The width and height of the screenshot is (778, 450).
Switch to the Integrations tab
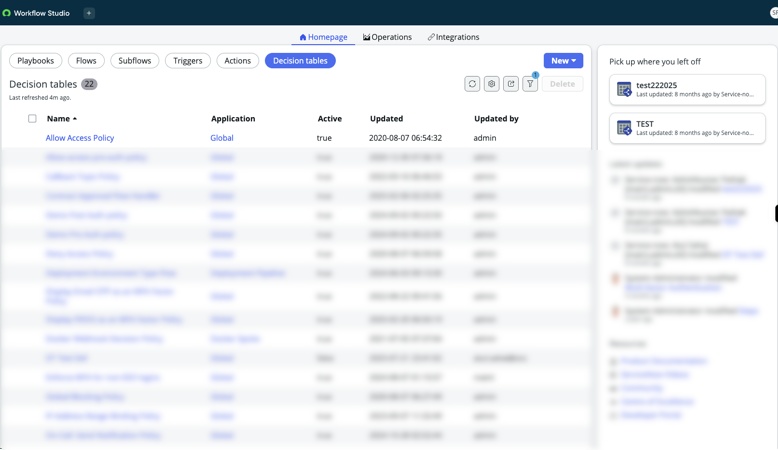click(x=454, y=37)
